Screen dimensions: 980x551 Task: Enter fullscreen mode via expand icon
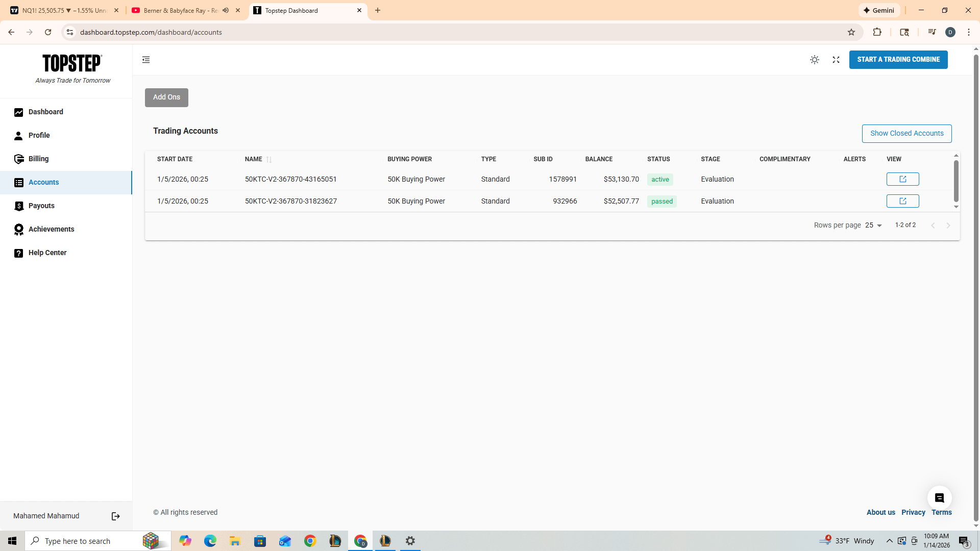[x=836, y=60]
